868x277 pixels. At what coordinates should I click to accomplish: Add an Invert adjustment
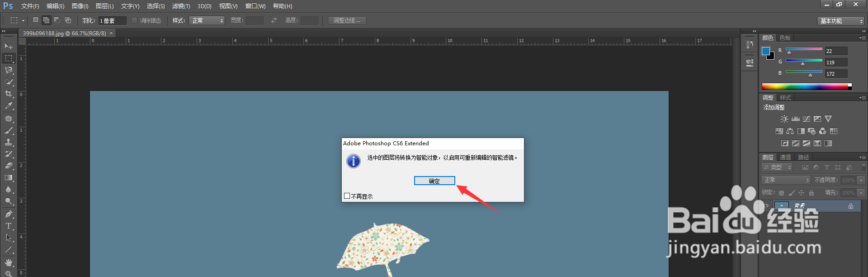pos(785,143)
